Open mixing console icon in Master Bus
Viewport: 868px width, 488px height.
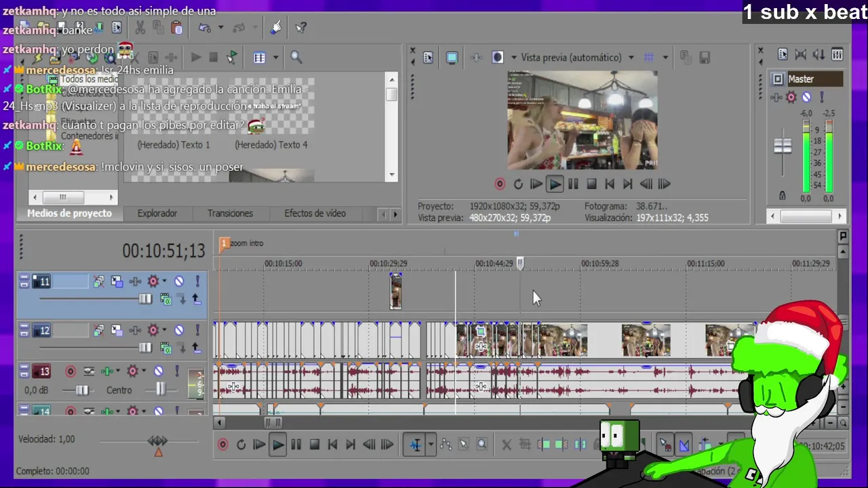[x=837, y=54]
